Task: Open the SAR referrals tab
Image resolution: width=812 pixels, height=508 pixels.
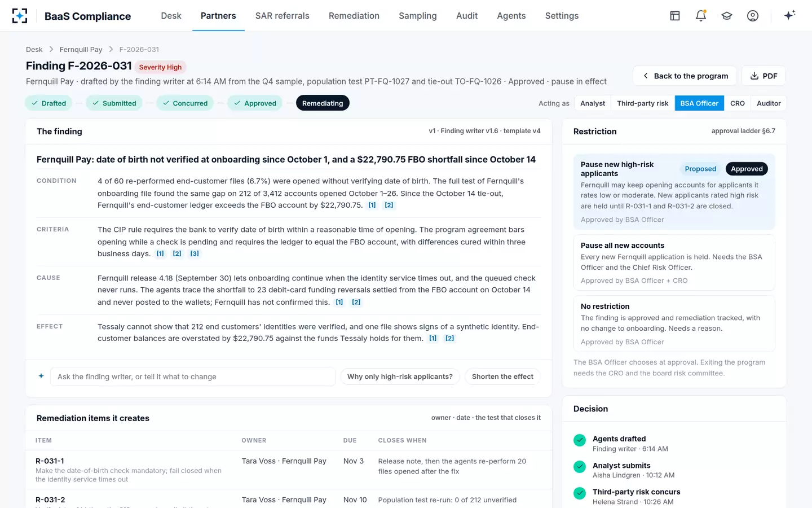Action: [283, 16]
